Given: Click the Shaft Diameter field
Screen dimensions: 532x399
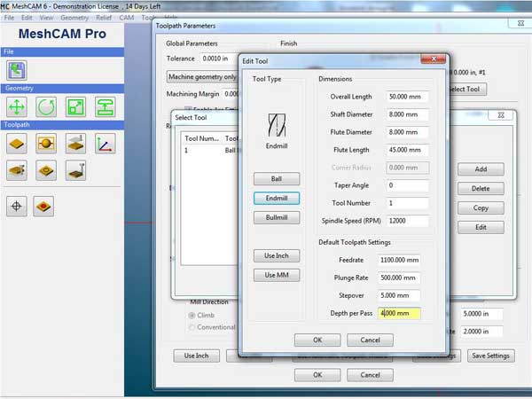Looking at the screenshot, I should click(x=407, y=114).
